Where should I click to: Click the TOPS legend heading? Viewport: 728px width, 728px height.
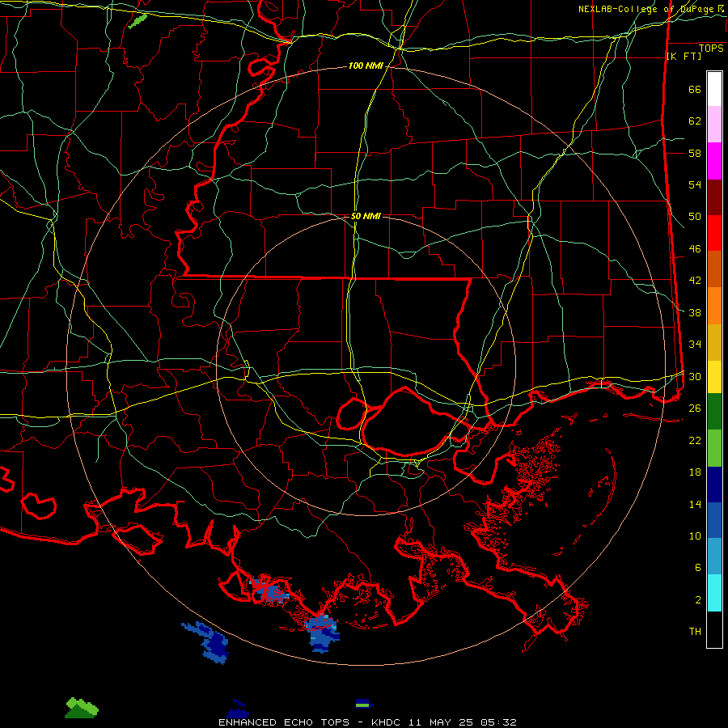coord(711,48)
